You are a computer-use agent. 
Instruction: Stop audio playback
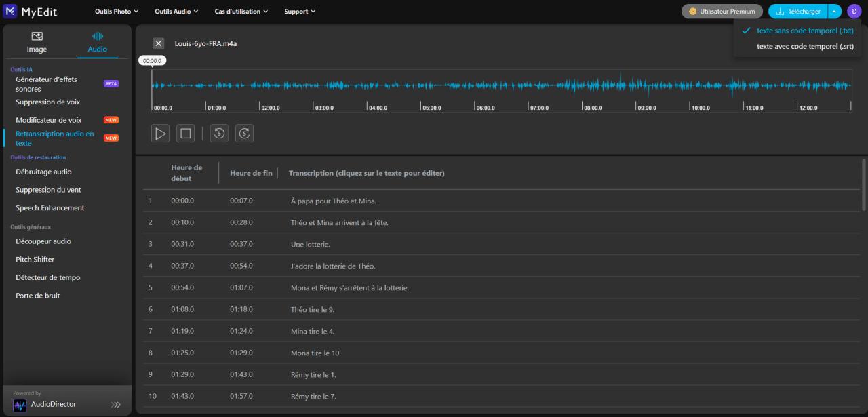tap(185, 134)
